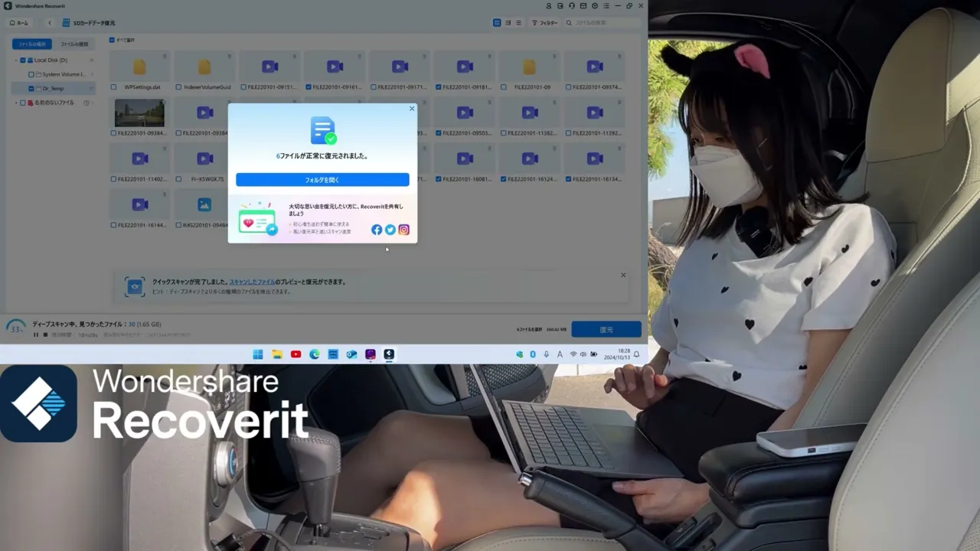Expand the 名前のないファイル tree node

click(x=16, y=103)
